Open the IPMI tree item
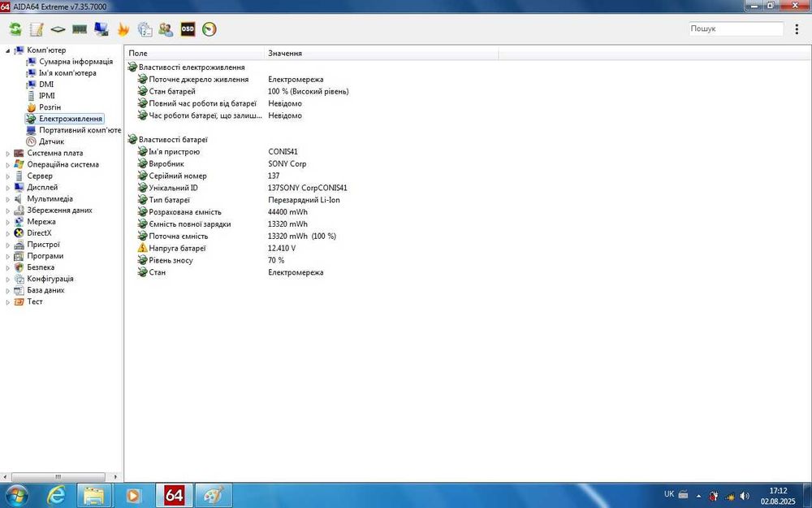 (46, 96)
